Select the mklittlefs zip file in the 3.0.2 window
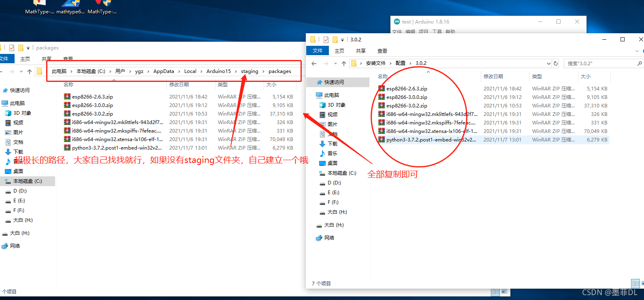This screenshot has width=644, height=300. pos(432,114)
